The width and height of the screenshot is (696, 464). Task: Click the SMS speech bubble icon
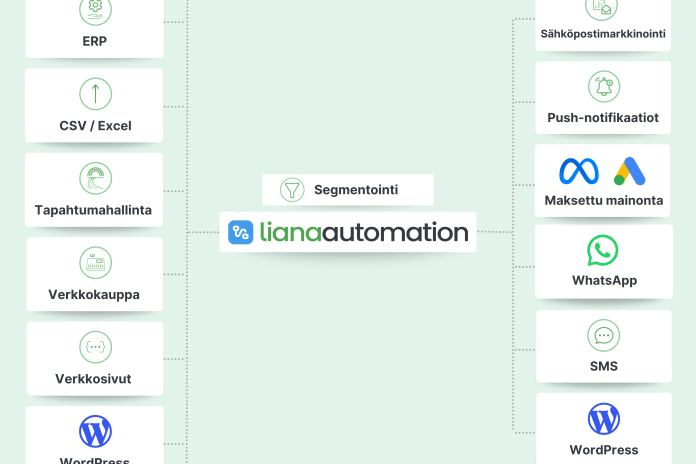coord(603,335)
